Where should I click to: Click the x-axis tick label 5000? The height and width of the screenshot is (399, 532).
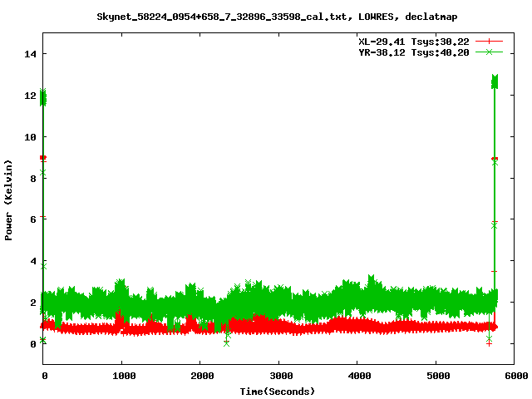click(x=438, y=376)
